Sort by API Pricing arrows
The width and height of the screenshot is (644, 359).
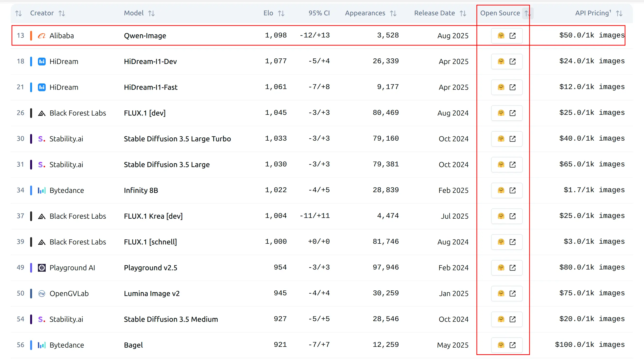click(619, 13)
